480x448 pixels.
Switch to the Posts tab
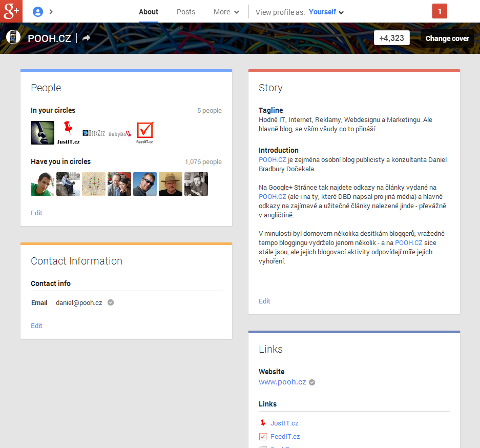pyautogui.click(x=185, y=11)
